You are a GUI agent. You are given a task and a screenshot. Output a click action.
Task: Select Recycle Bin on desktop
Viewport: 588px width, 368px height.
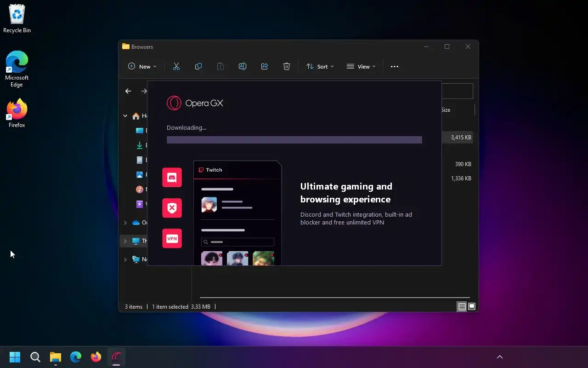click(17, 19)
